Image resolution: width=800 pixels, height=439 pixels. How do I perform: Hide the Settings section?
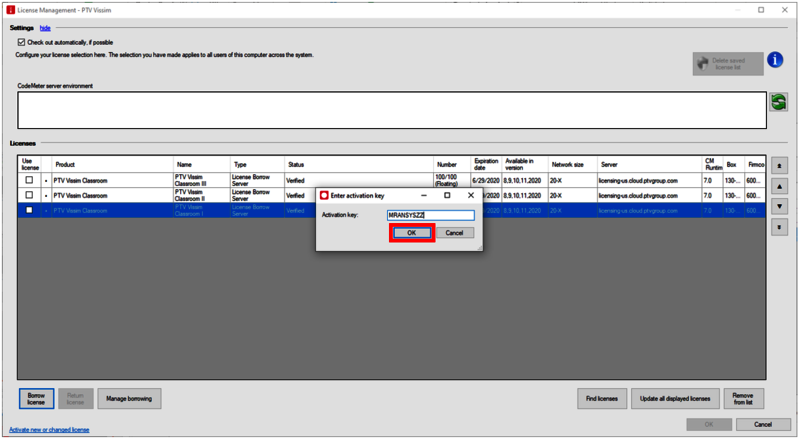click(x=45, y=28)
